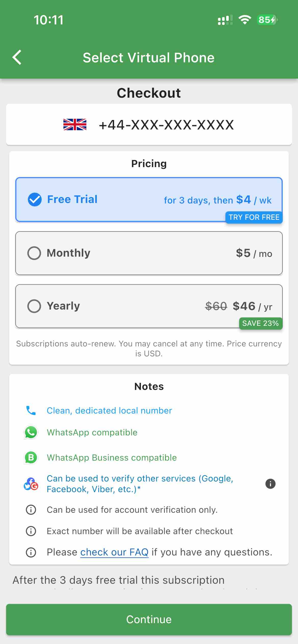The image size is (298, 644).
Task: Click the WhatsApp Business icon
Action: coord(31,458)
